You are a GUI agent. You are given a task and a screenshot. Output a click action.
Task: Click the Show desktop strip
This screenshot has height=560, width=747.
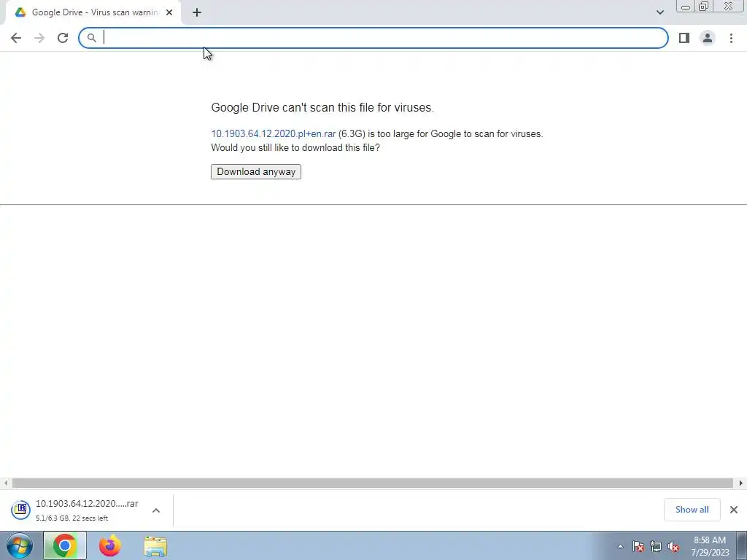(x=742, y=545)
